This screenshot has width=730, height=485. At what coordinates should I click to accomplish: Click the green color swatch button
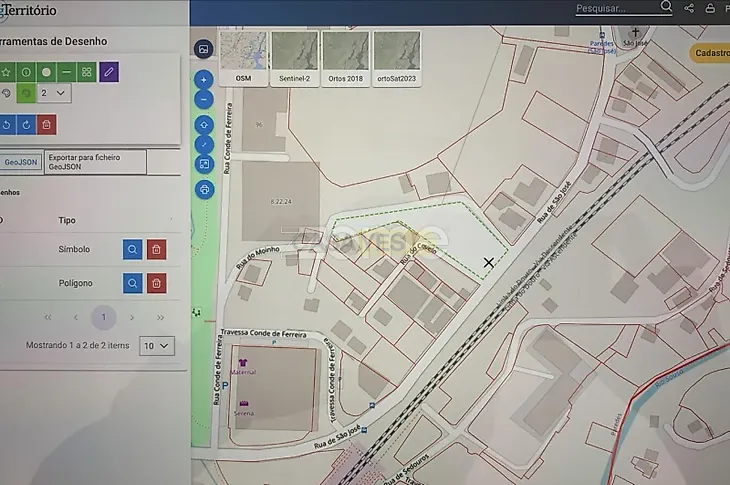[26, 93]
